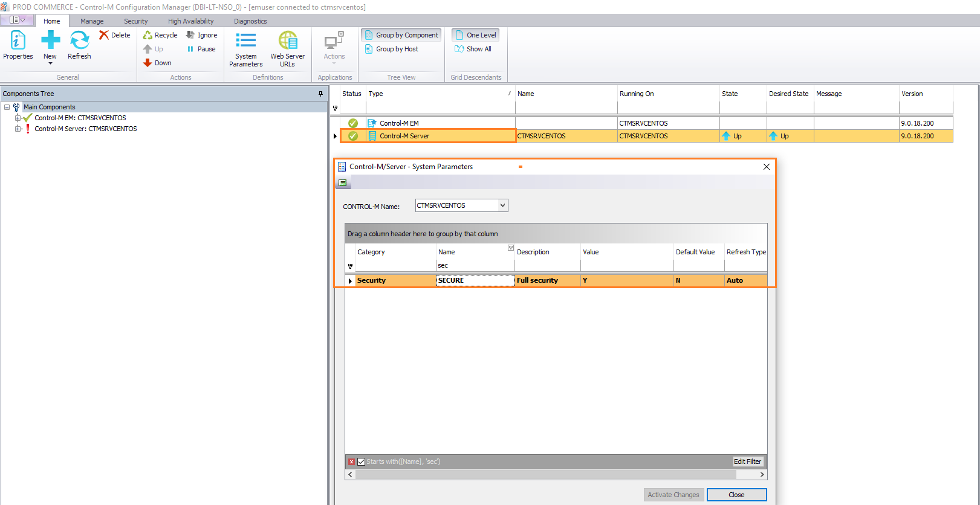Image resolution: width=980 pixels, height=505 pixels.
Task: Click the Desired State Up arrow icon
Action: coord(773,136)
